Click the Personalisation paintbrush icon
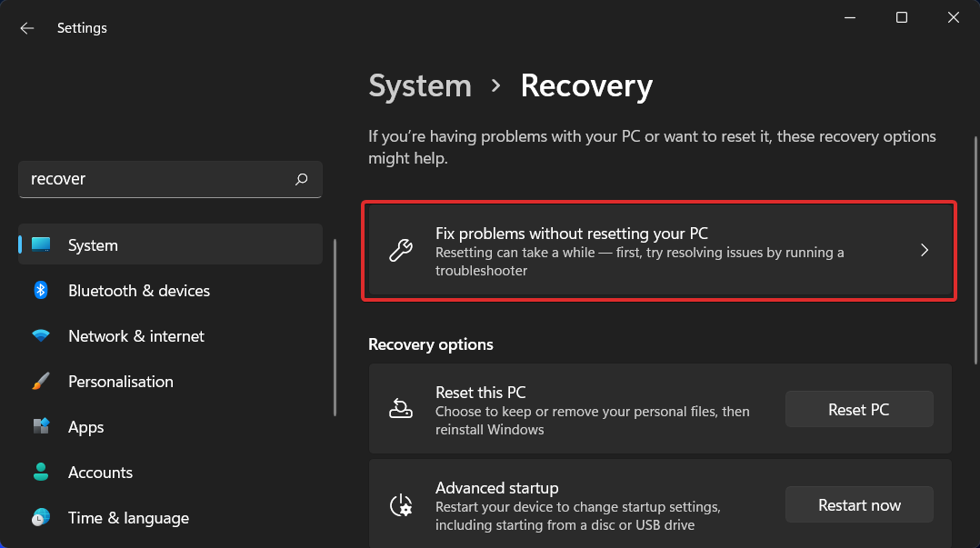980x548 pixels. [x=41, y=381]
